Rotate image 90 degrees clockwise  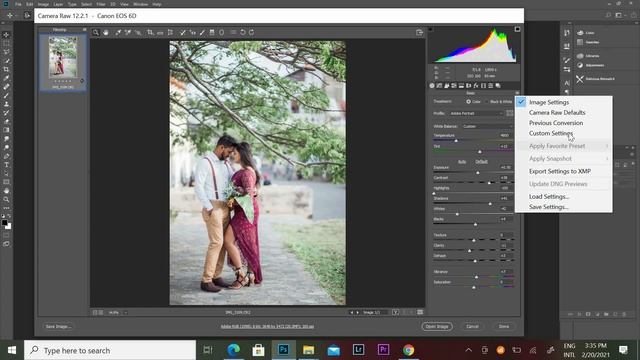pyautogui.click(x=251, y=33)
